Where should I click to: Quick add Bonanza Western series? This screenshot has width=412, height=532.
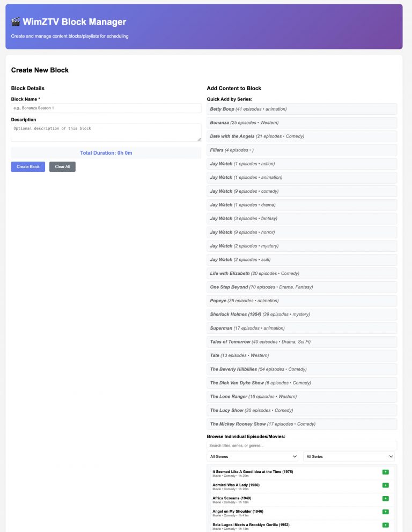[301, 122]
